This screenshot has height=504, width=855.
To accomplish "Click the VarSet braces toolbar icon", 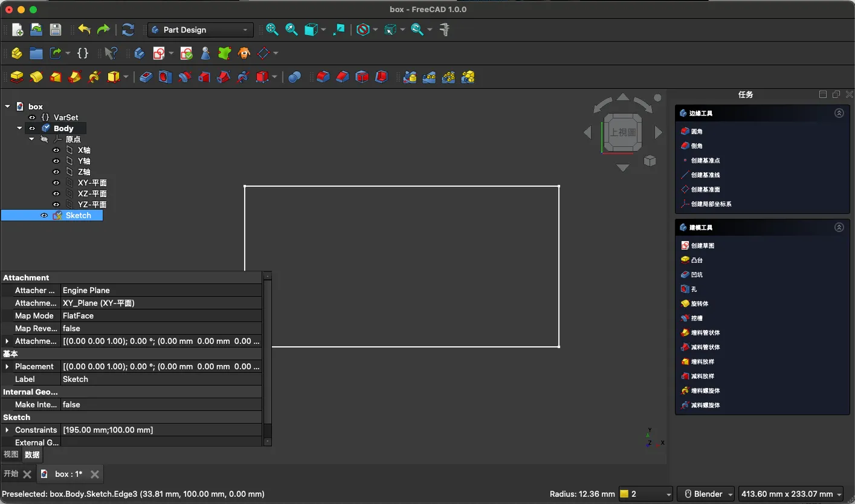I will [x=83, y=53].
